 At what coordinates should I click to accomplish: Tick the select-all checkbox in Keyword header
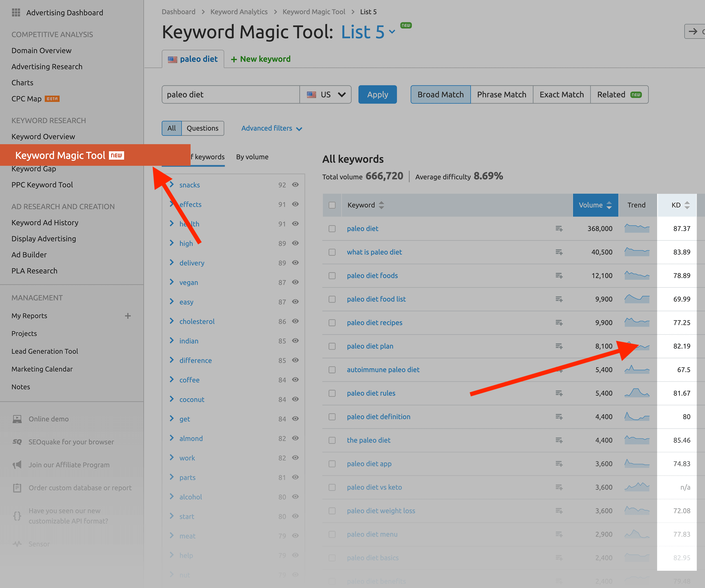point(332,205)
